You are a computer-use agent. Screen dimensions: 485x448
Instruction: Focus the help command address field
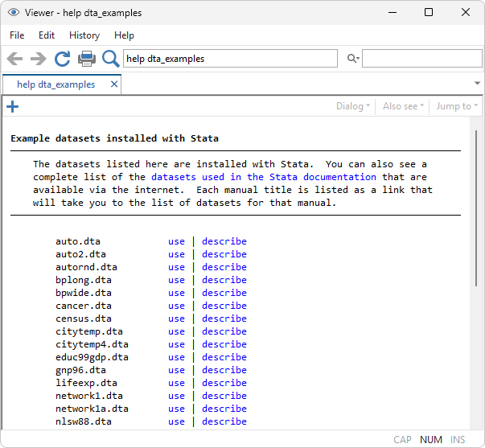(229, 59)
